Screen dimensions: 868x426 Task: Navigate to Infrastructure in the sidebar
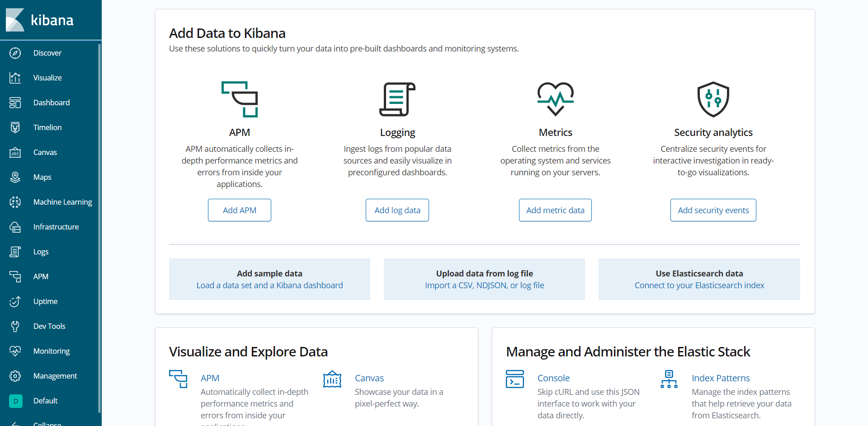coord(56,227)
